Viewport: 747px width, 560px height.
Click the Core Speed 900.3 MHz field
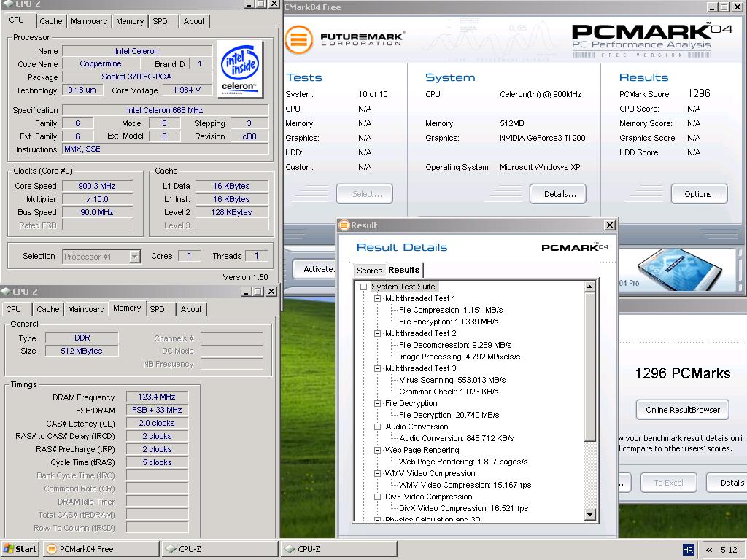pos(97,186)
